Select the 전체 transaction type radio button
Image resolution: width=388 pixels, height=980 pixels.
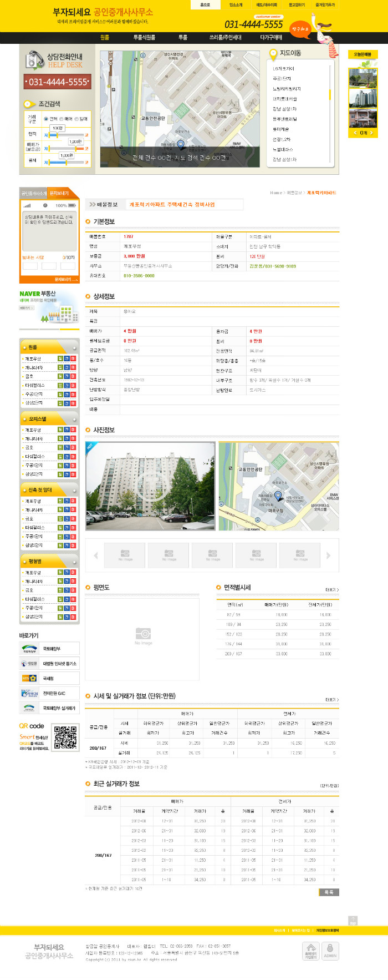tap(46, 119)
